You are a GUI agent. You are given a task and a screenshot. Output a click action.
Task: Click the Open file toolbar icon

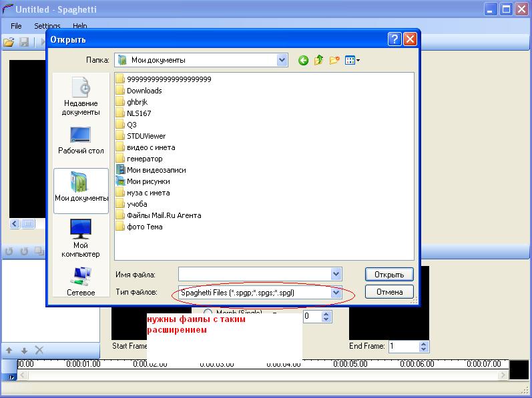pyautogui.click(x=9, y=42)
